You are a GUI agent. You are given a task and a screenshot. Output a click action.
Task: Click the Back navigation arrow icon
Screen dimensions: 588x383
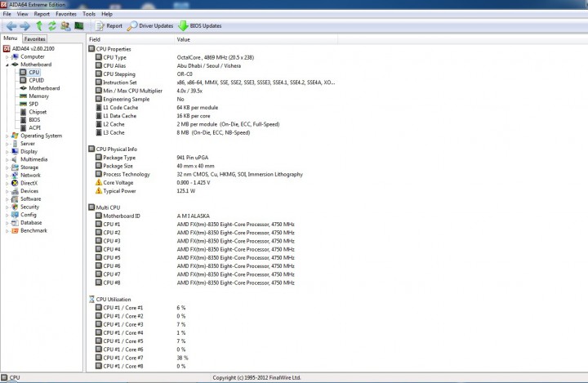(11, 26)
